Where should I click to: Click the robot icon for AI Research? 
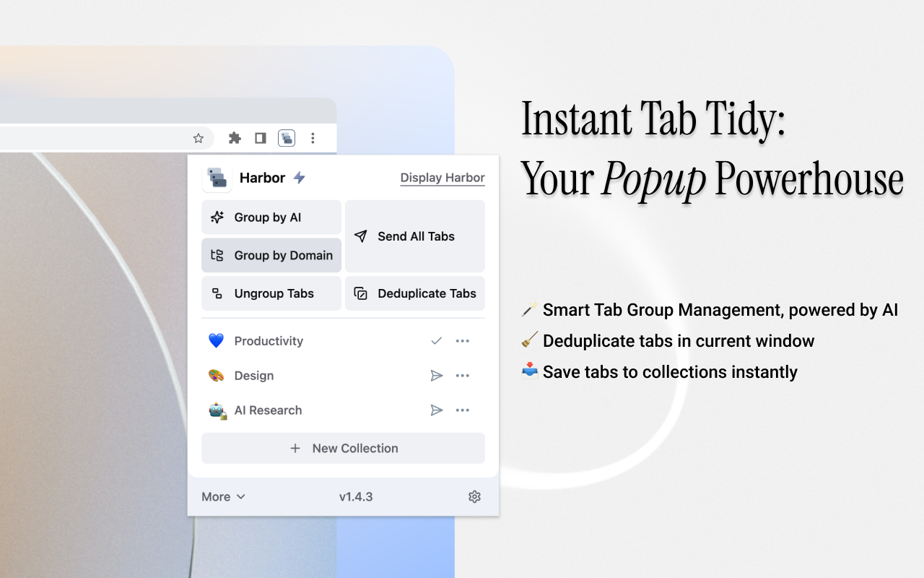217,410
